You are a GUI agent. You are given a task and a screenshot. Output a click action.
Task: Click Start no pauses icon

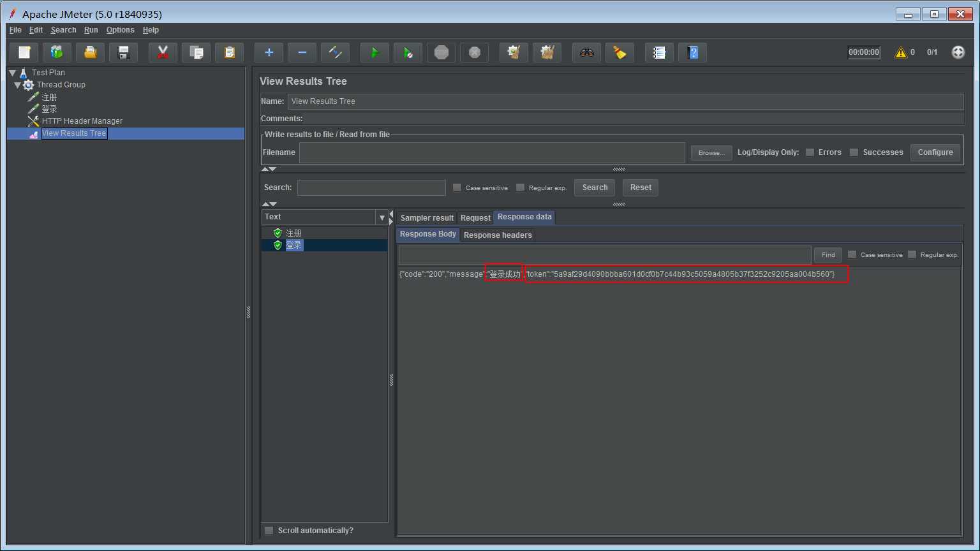pyautogui.click(x=408, y=52)
